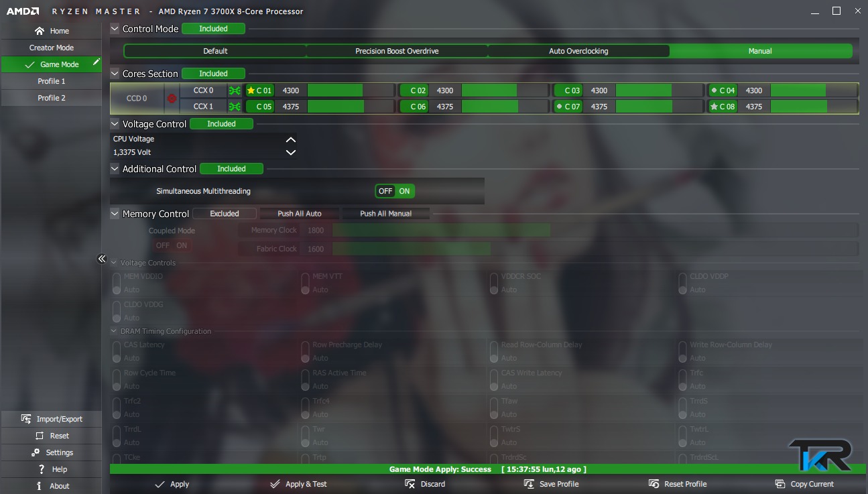This screenshot has height=494, width=868.
Task: Toggle Memory Control Excluded button
Action: (x=225, y=214)
